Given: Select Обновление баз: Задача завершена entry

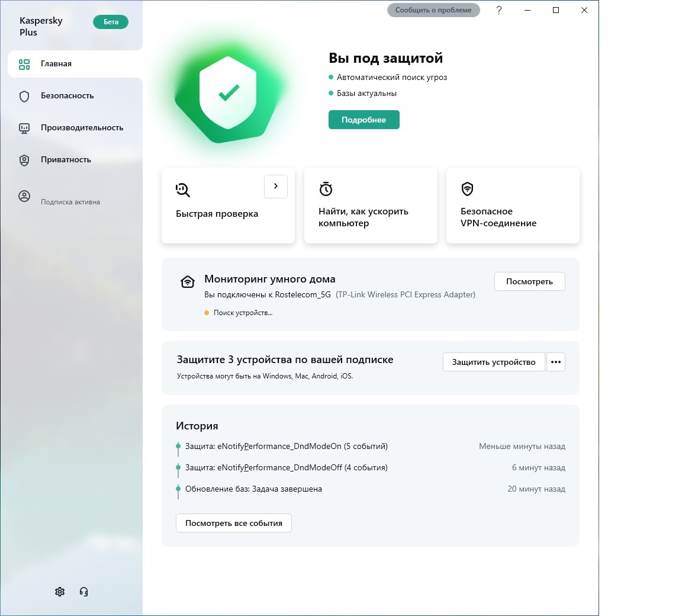Looking at the screenshot, I should click(x=253, y=489).
